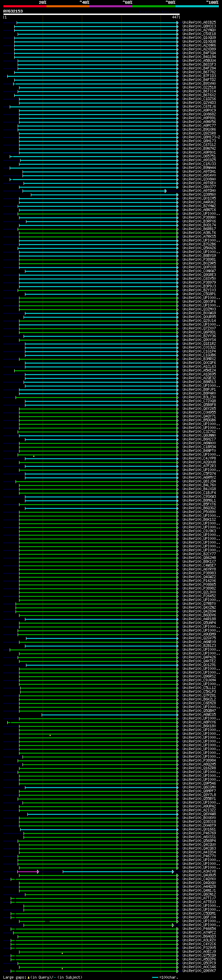This screenshot has width=222, height=980.
Task: Click hit label UniRef100_Q10QU8
Action: (199, 41)
